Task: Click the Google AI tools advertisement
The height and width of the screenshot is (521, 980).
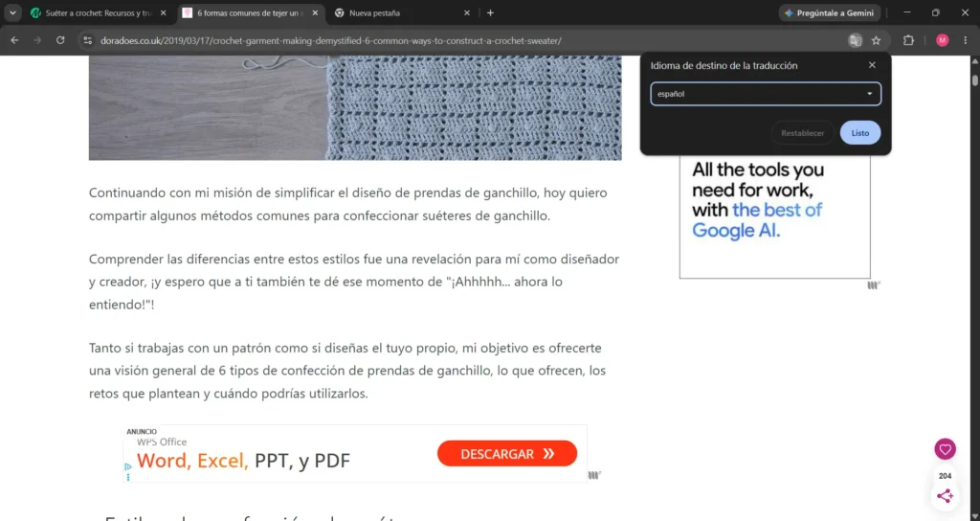Action: pos(774,215)
